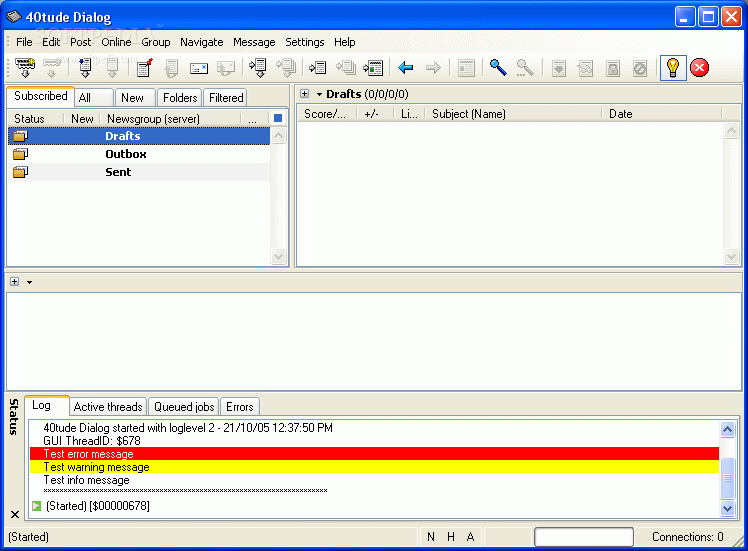This screenshot has height=551, width=748.
Task: Click the red circle X stop button
Action: coord(699,68)
